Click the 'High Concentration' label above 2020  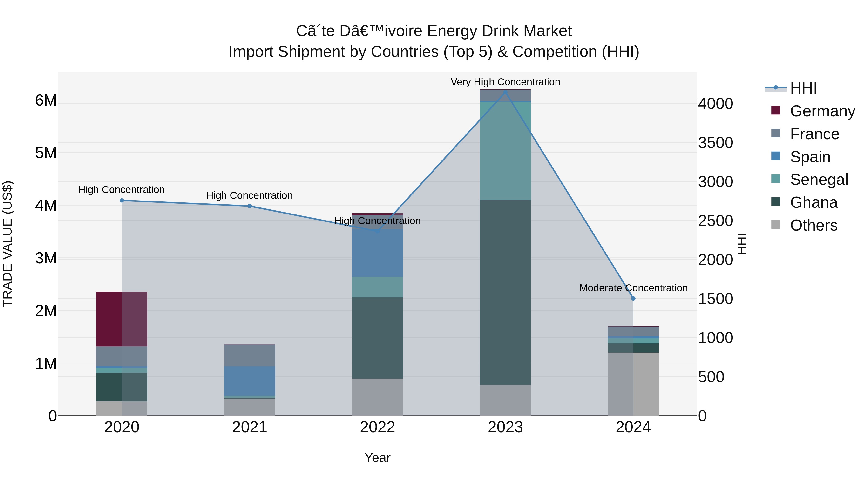121,190
